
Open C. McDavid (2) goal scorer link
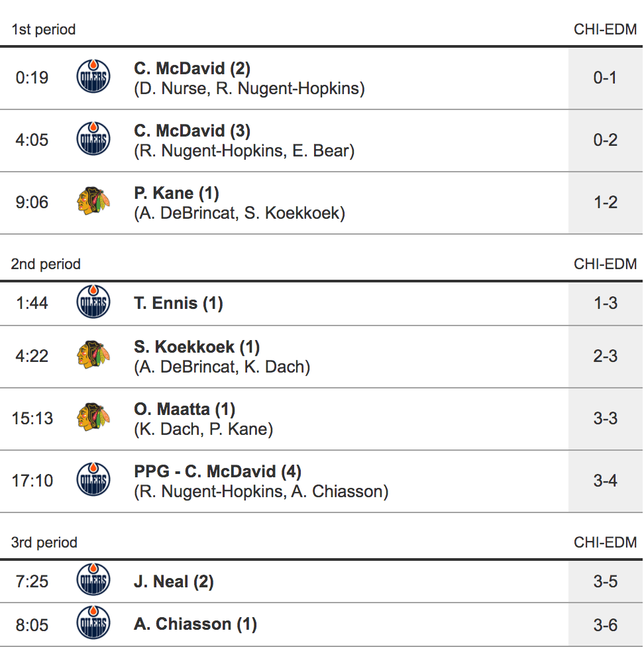tap(192, 68)
